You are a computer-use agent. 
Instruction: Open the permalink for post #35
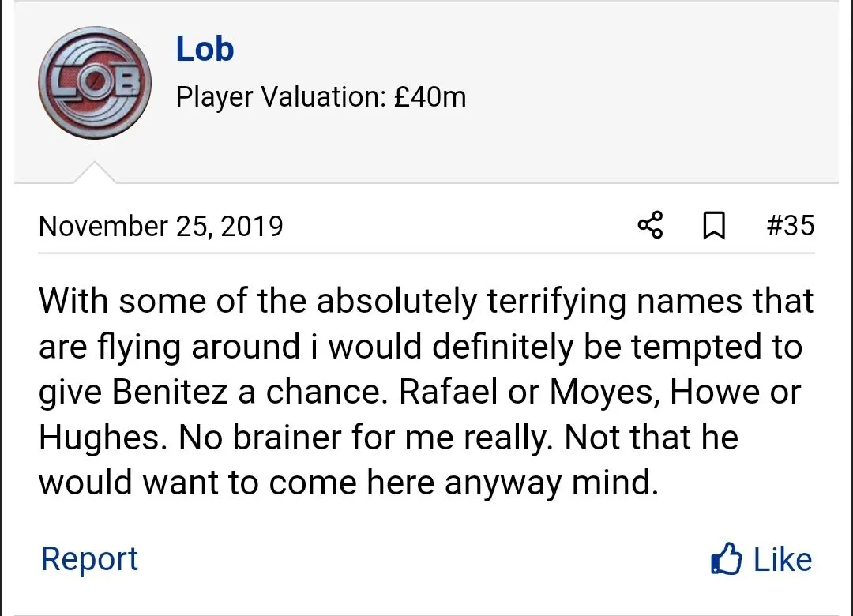pyautogui.click(x=790, y=226)
